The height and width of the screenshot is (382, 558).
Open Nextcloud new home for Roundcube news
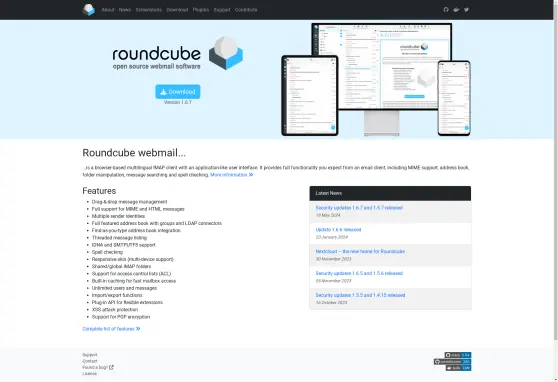click(x=360, y=251)
